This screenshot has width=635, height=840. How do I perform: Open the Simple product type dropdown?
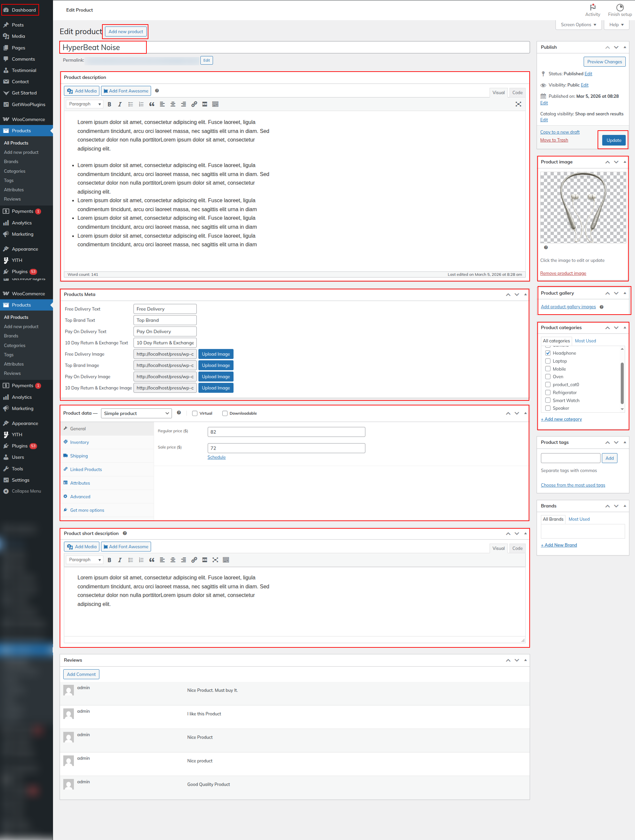click(136, 414)
